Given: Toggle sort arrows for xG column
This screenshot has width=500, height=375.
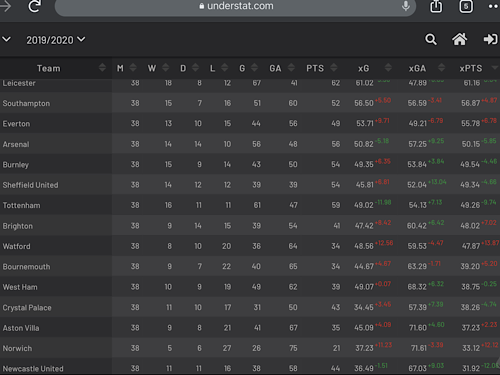Looking at the screenshot, I should [x=388, y=68].
